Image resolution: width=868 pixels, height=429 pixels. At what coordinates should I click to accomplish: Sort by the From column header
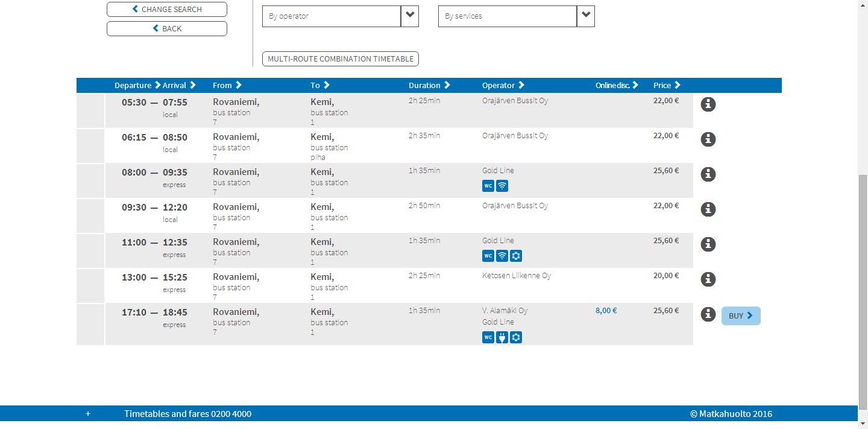click(227, 86)
